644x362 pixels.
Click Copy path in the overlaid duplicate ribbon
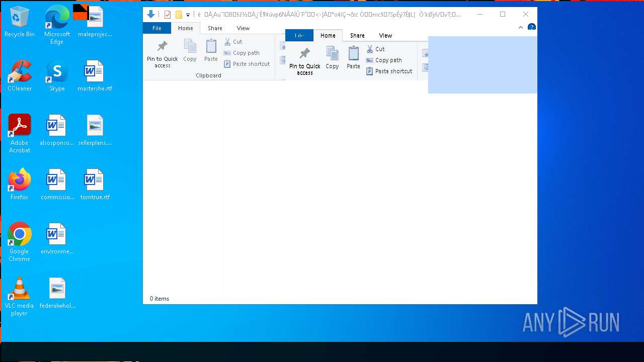click(384, 60)
